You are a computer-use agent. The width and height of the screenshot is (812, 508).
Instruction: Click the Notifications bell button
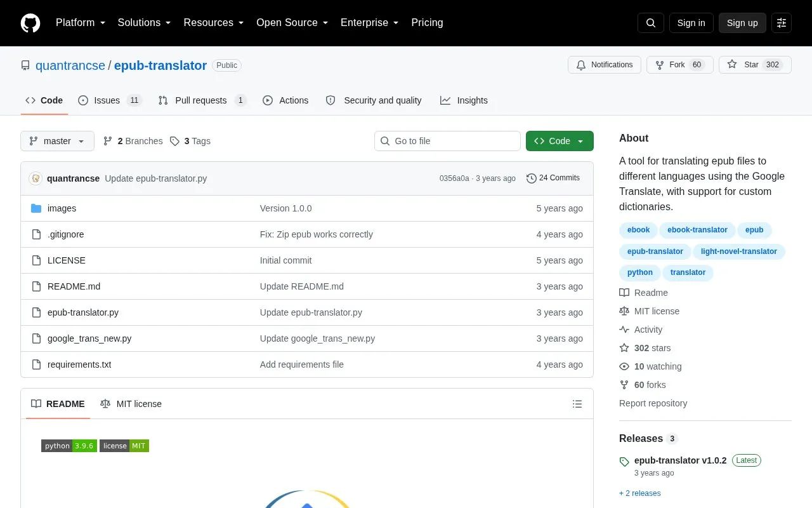(x=605, y=65)
